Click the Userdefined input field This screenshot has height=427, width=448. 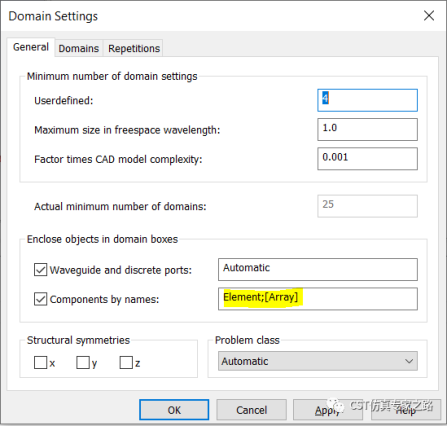coord(367,100)
